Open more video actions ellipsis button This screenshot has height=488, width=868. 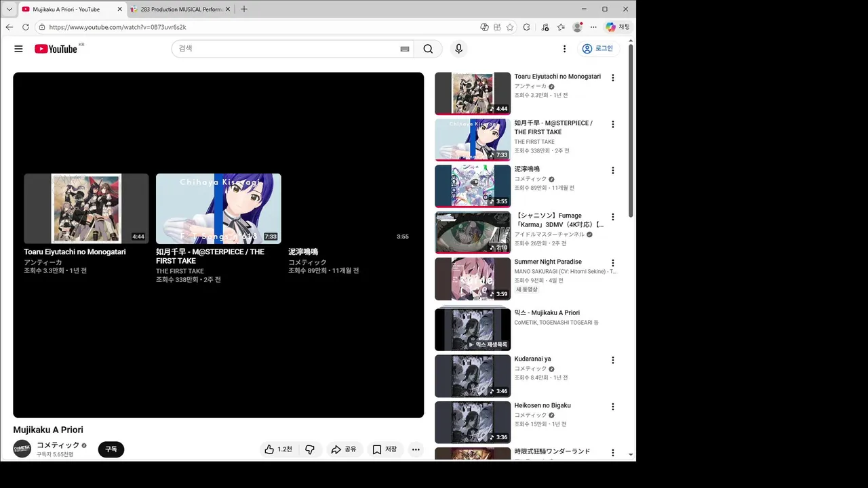[416, 449]
